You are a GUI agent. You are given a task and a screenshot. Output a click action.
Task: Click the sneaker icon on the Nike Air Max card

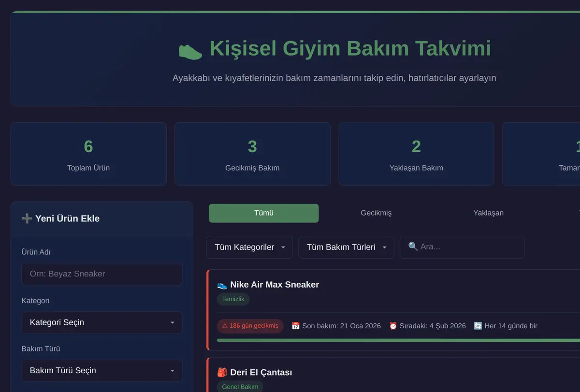point(222,285)
